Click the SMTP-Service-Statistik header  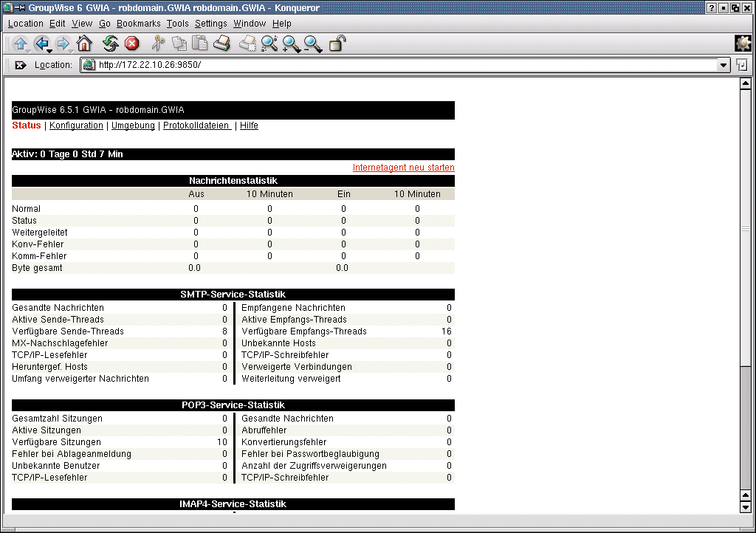pos(233,295)
